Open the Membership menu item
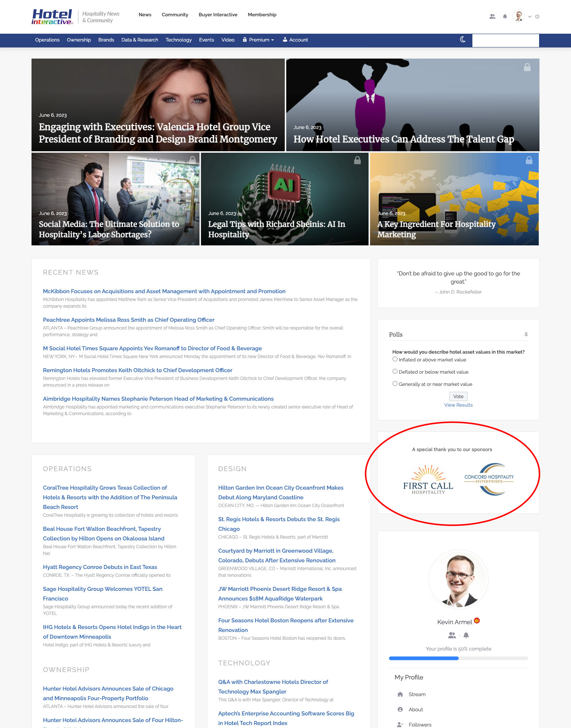The height and width of the screenshot is (728, 571). click(262, 14)
